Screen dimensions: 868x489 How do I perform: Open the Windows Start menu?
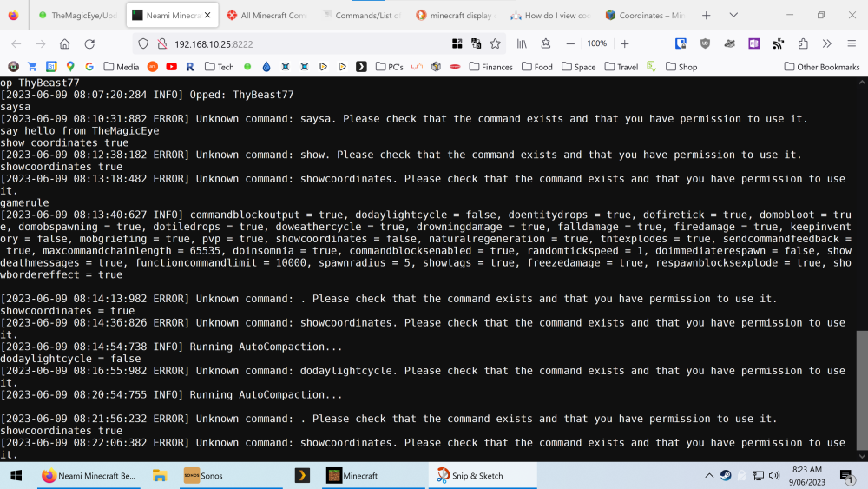point(16,476)
